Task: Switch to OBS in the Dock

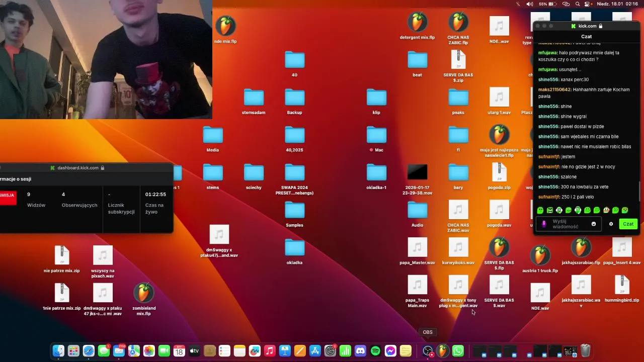Action: tap(428, 351)
